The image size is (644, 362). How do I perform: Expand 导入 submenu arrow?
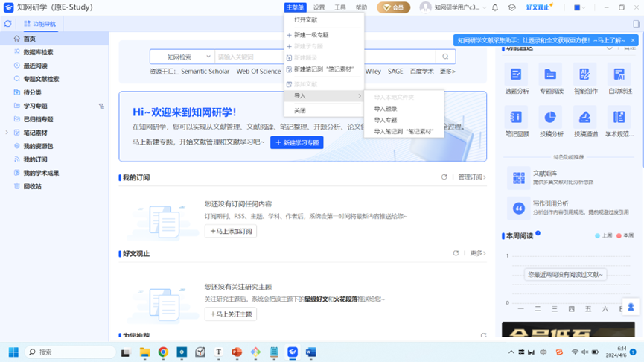click(x=360, y=96)
